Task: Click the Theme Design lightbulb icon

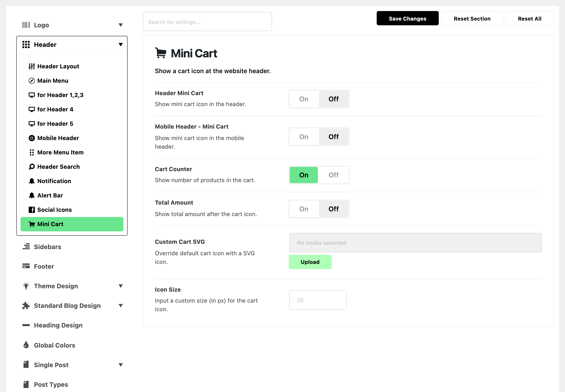Action: (26, 286)
